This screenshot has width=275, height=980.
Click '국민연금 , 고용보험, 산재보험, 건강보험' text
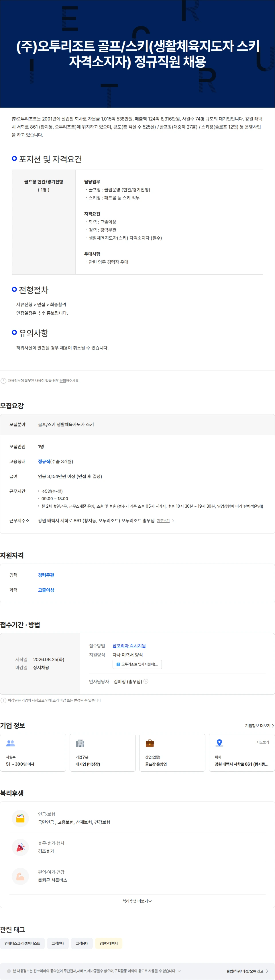(x=74, y=822)
